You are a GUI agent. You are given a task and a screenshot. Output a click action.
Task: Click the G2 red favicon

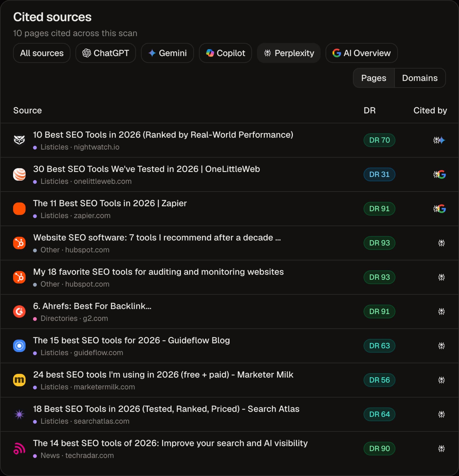[x=19, y=311]
